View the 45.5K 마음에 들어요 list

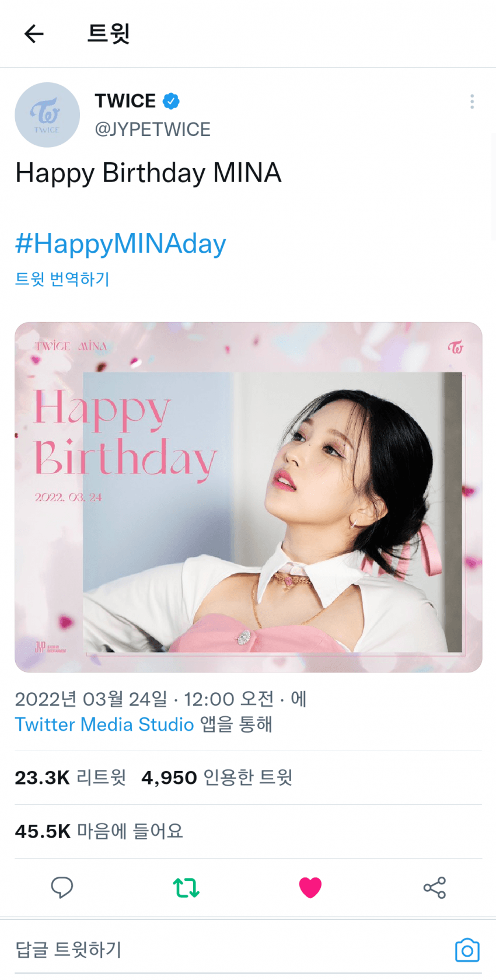[x=99, y=831]
